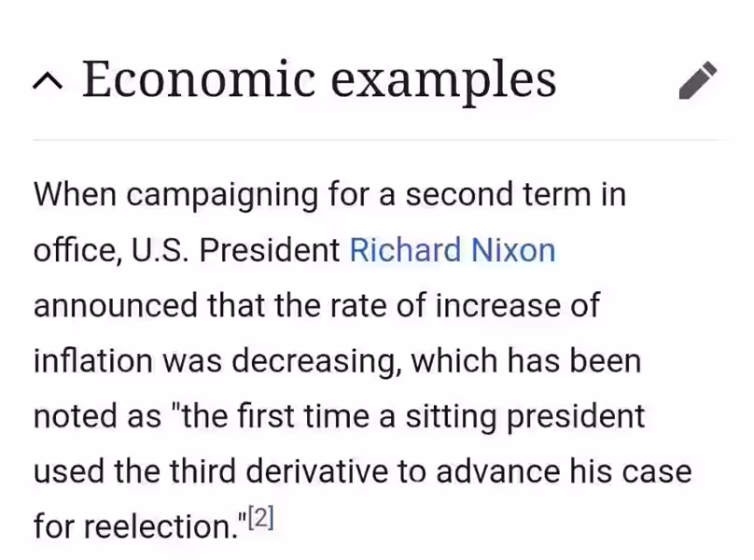The width and height of the screenshot is (754, 560).
Task: Click the word "campaigning" in the first line
Action: pos(222,195)
